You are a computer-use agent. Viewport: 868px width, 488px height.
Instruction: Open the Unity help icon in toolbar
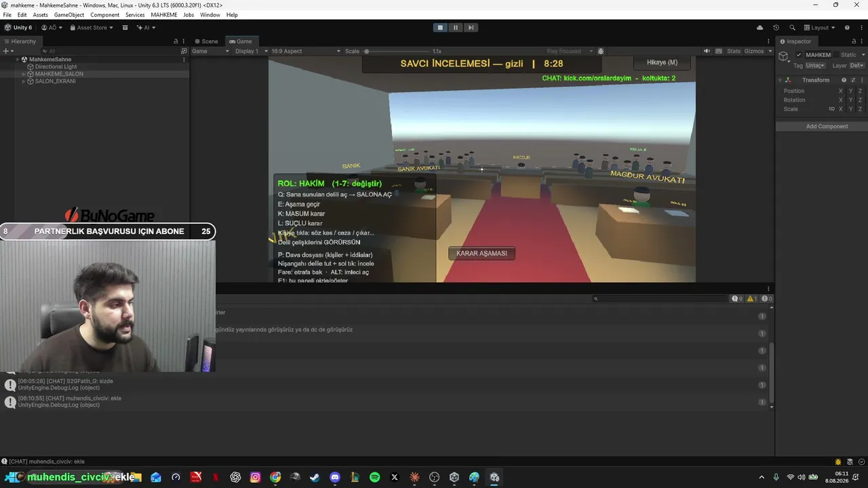click(x=847, y=28)
